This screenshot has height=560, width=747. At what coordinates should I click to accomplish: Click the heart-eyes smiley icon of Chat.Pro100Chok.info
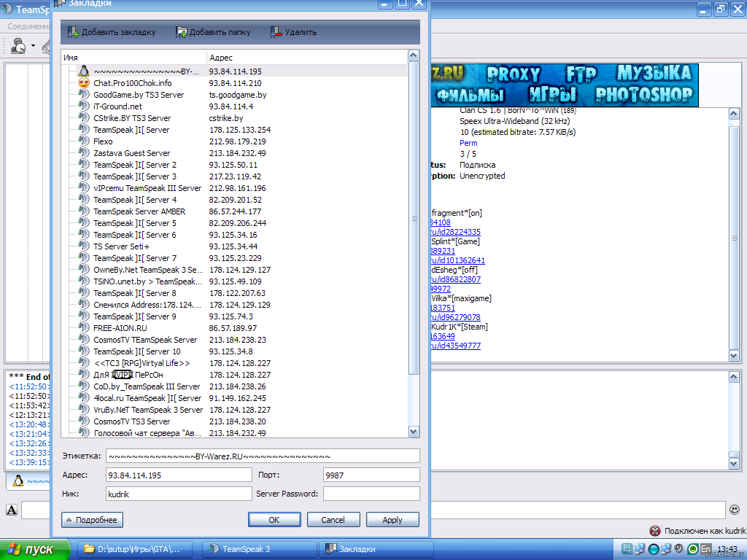pyautogui.click(x=84, y=83)
